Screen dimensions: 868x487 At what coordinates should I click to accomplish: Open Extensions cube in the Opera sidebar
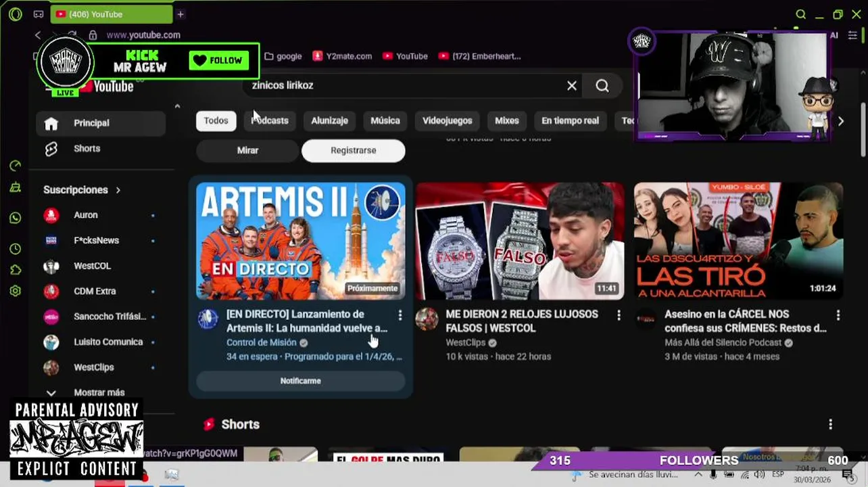point(16,270)
